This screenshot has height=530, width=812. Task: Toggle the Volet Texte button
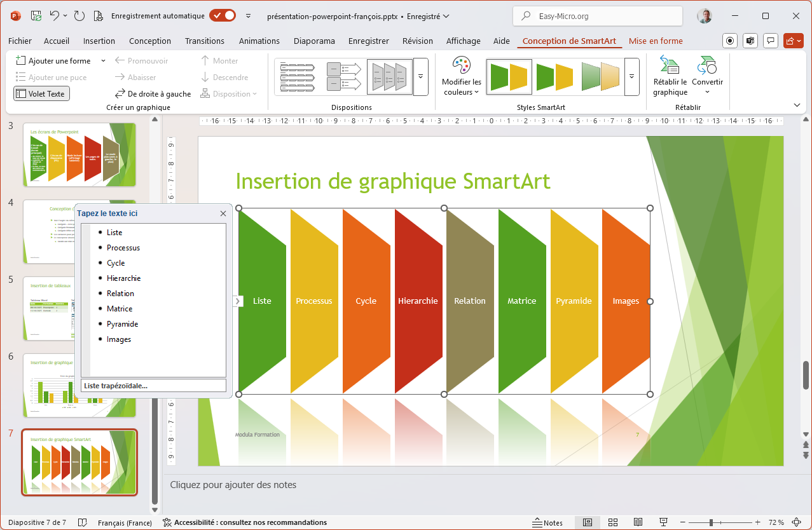(41, 93)
